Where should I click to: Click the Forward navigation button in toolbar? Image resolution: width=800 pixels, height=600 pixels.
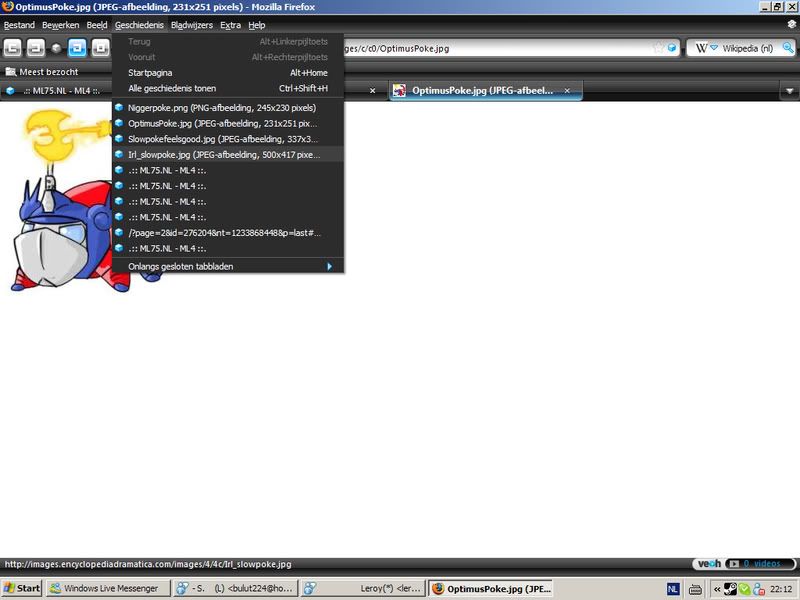(x=35, y=48)
